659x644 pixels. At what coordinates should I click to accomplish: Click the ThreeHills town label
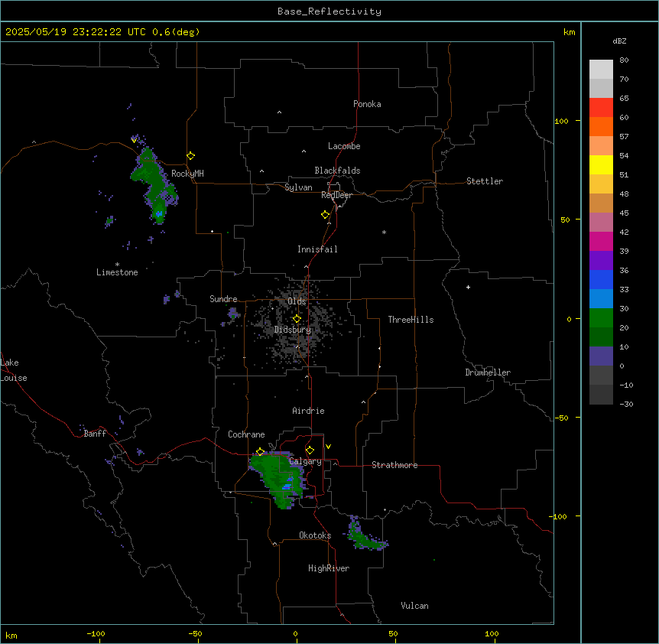(x=411, y=320)
